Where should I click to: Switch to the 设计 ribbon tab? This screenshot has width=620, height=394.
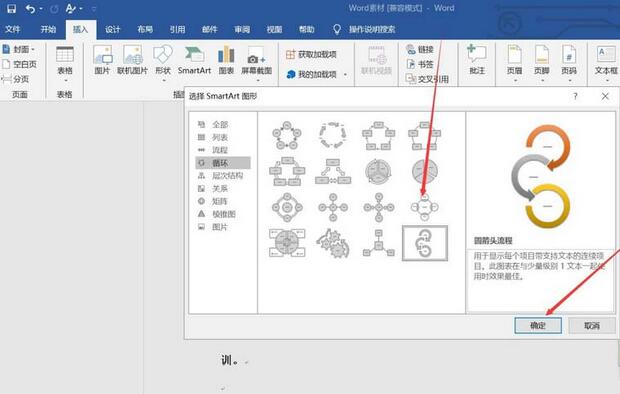point(112,29)
